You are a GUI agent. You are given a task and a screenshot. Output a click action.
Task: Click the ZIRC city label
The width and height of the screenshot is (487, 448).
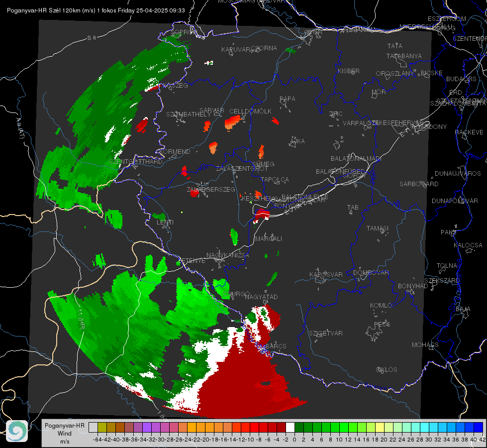tap(336, 114)
